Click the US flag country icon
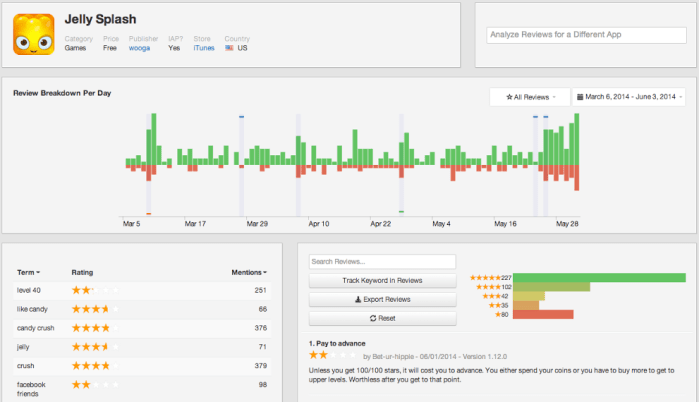 coord(229,48)
